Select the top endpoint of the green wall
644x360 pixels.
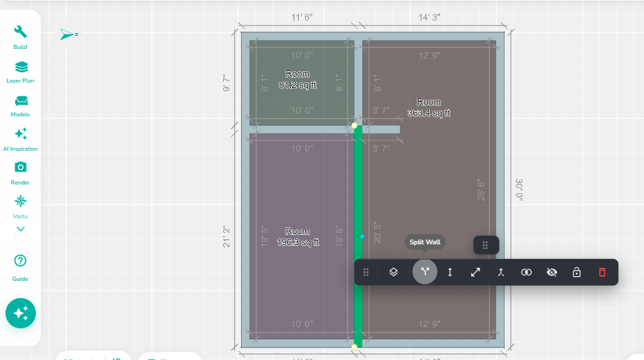355,125
